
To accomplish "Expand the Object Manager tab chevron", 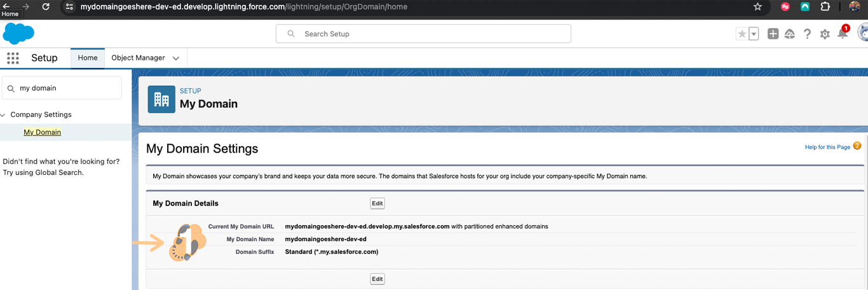I will click(x=176, y=59).
